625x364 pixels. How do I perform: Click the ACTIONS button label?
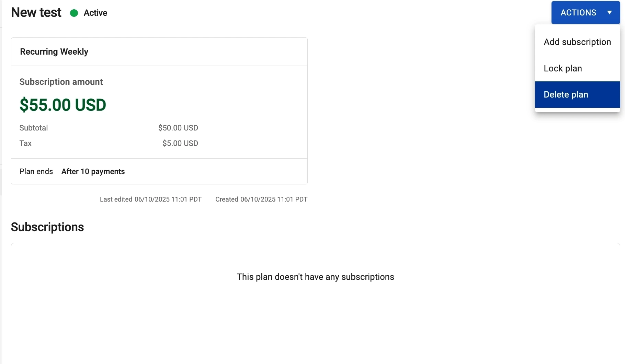[578, 13]
